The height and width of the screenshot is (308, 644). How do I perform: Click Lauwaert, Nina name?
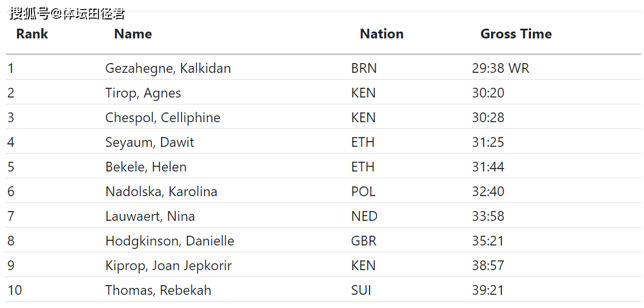click(x=150, y=216)
